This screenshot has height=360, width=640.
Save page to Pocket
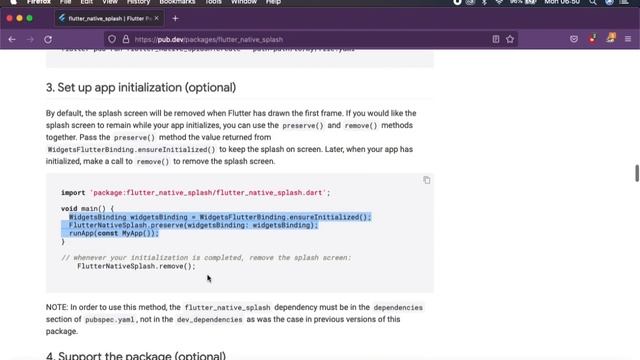tap(574, 39)
